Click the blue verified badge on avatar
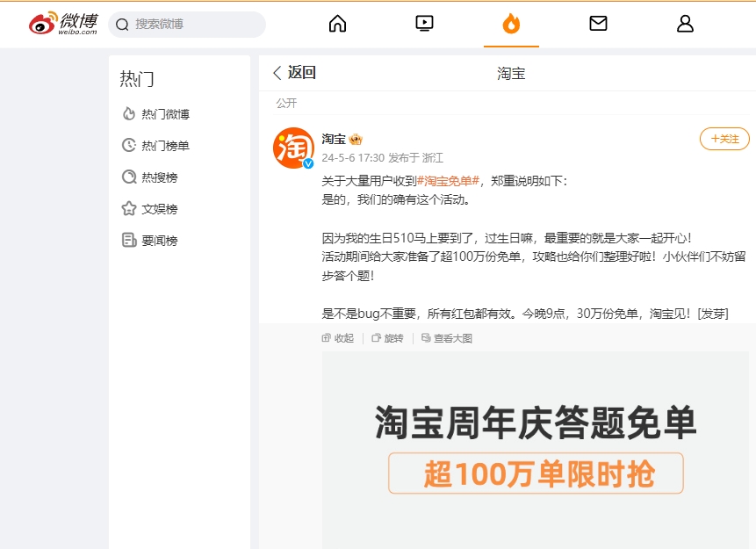 [x=308, y=163]
